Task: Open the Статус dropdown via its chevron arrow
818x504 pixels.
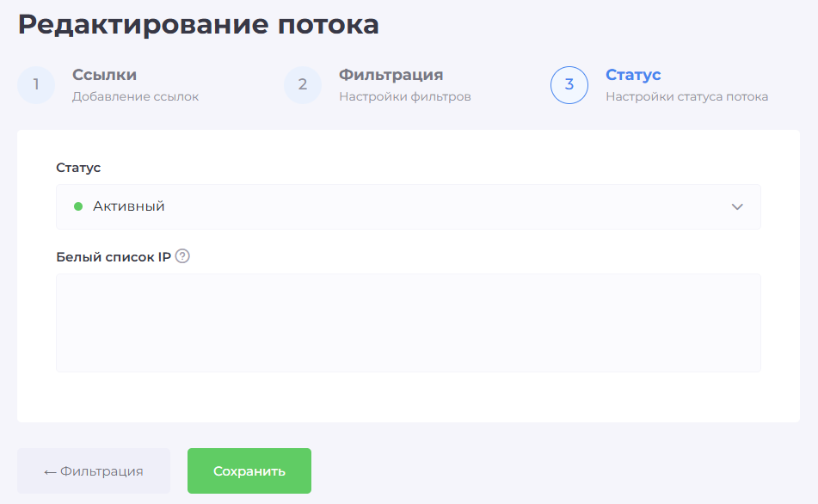Action: tap(736, 206)
